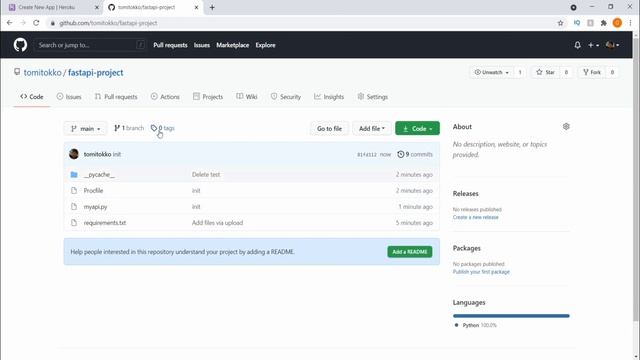Image resolution: width=640 pixels, height=360 pixels.
Task: Open the main branch dropdown
Action: click(x=85, y=129)
